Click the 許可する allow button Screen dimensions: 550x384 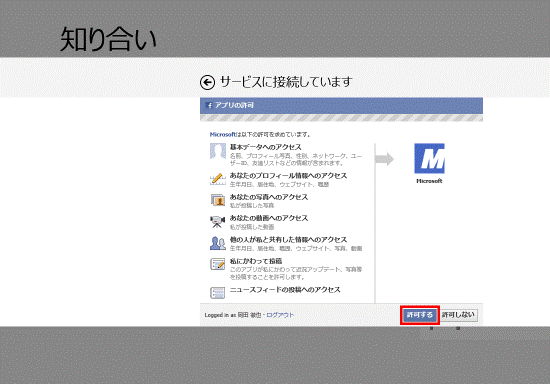(x=420, y=315)
